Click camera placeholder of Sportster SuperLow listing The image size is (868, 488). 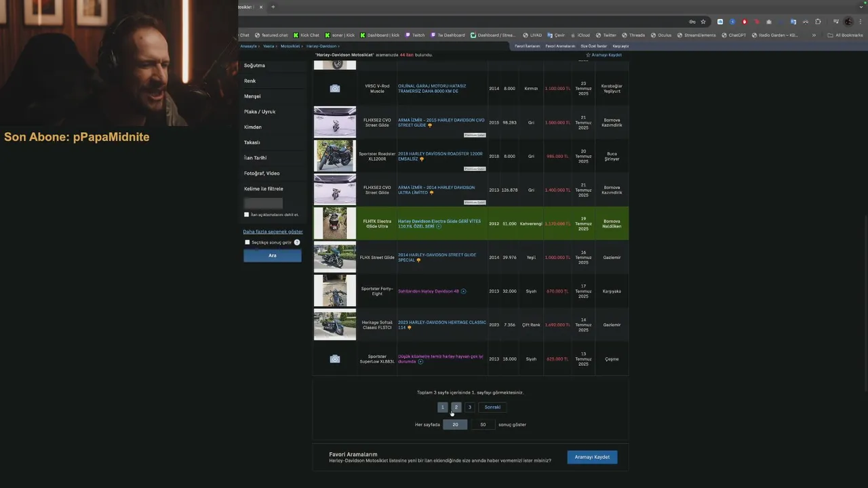point(335,359)
